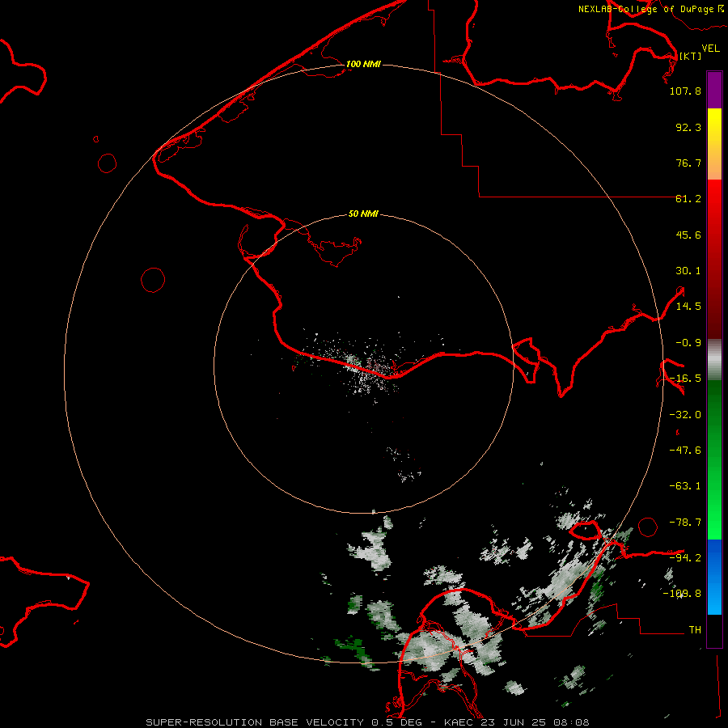Image resolution: width=728 pixels, height=728 pixels.
Task: Click the blue segment of the color bar
Action: coord(714,577)
